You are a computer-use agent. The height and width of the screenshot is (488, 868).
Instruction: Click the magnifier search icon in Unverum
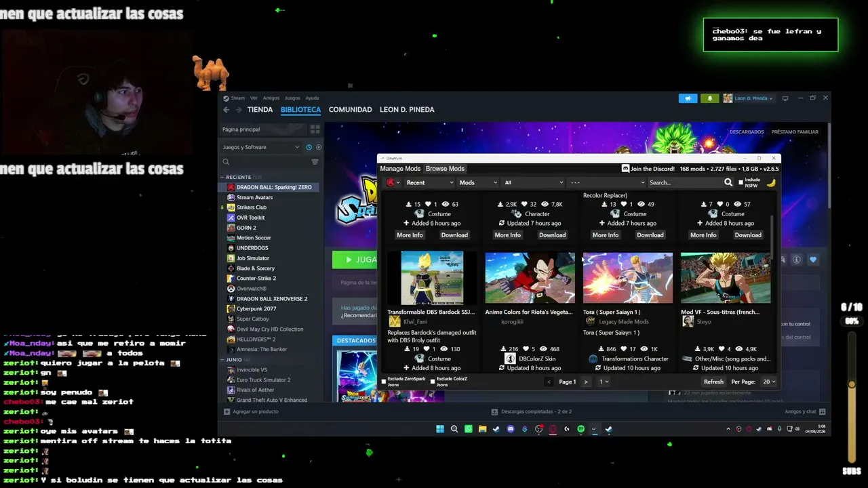coord(728,182)
